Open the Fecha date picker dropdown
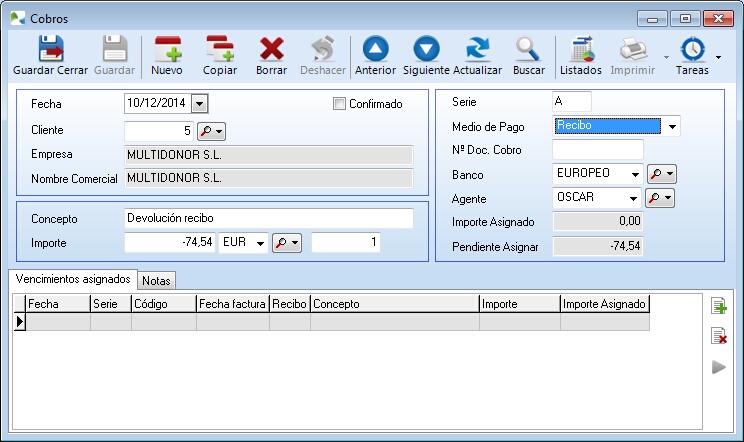This screenshot has width=744, height=442. (199, 103)
